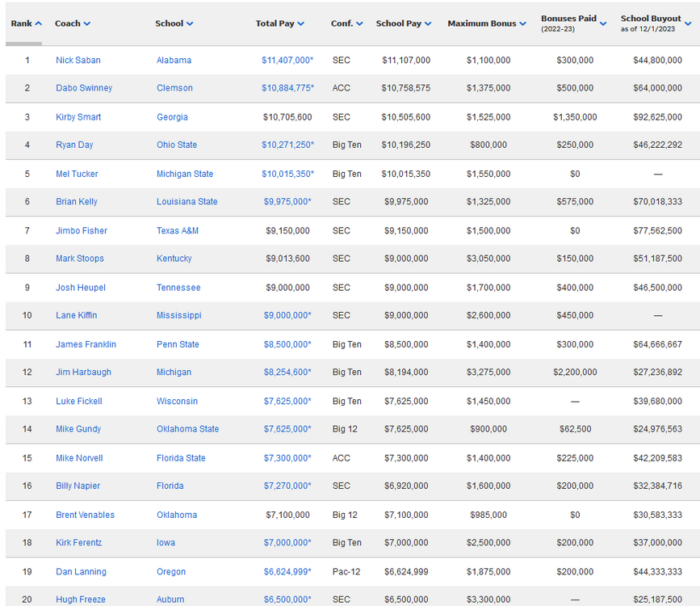700x606 pixels.
Task: Open the Clemson school link
Action: 174,88
